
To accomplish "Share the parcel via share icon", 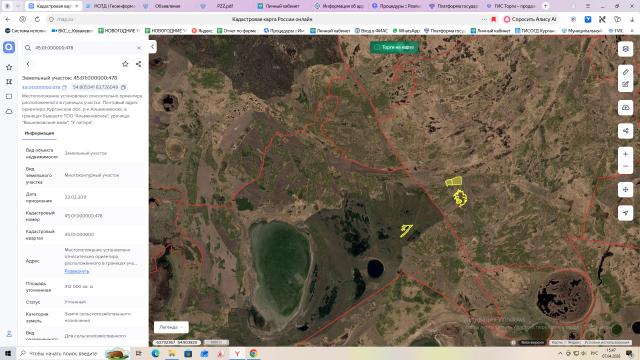I will 139,64.
